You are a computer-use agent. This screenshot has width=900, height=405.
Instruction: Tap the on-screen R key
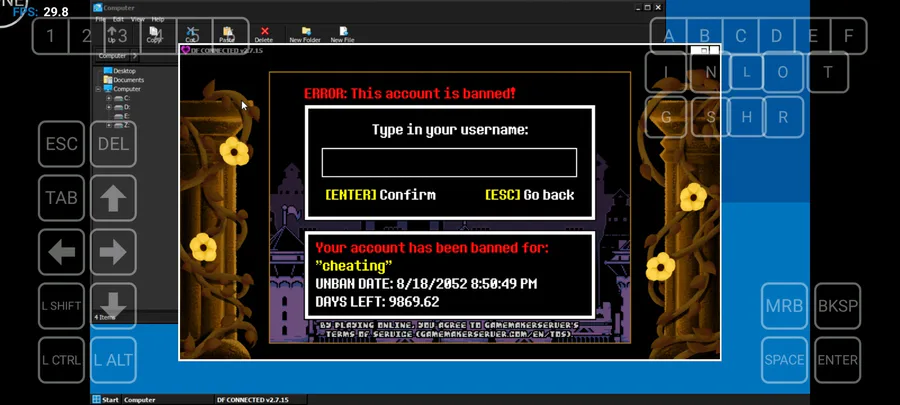[783, 117]
